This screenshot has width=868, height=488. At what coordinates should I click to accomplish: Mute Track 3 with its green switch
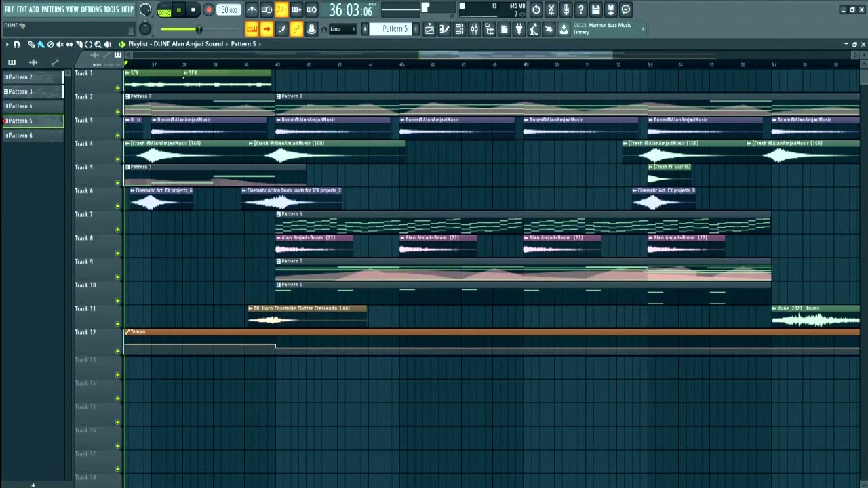tap(117, 136)
